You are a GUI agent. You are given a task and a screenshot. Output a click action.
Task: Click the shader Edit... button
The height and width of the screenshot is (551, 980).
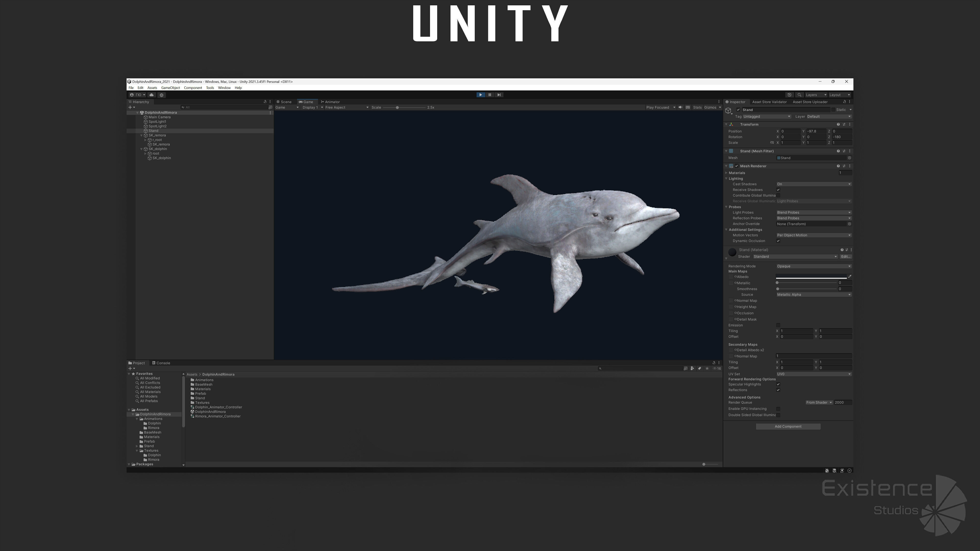[845, 257]
